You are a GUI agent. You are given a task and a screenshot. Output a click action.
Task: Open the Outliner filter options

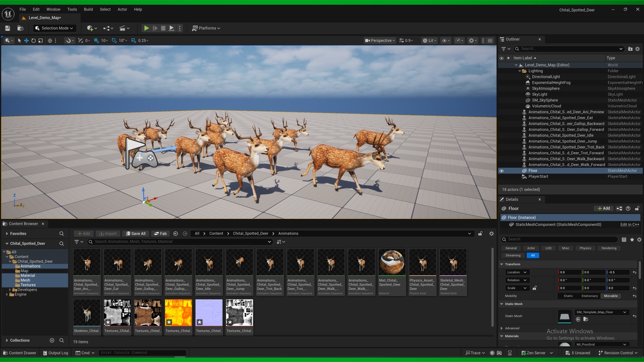(505, 49)
